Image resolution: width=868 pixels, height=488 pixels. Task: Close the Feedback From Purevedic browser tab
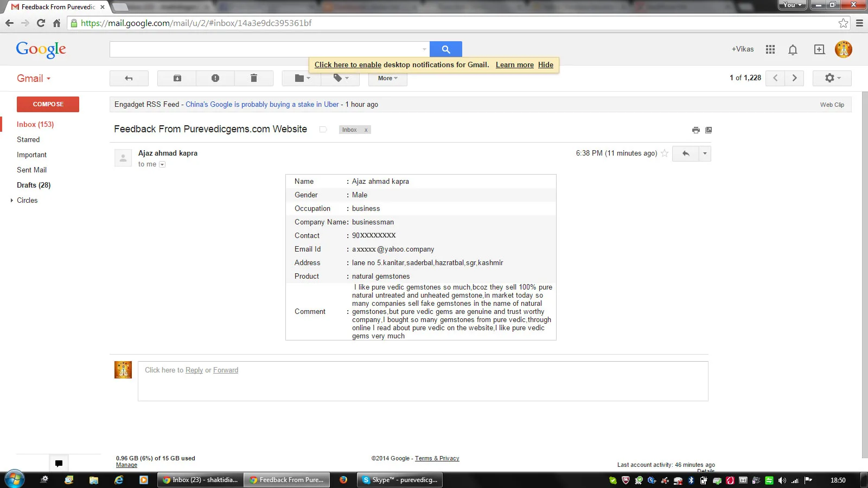point(103,7)
